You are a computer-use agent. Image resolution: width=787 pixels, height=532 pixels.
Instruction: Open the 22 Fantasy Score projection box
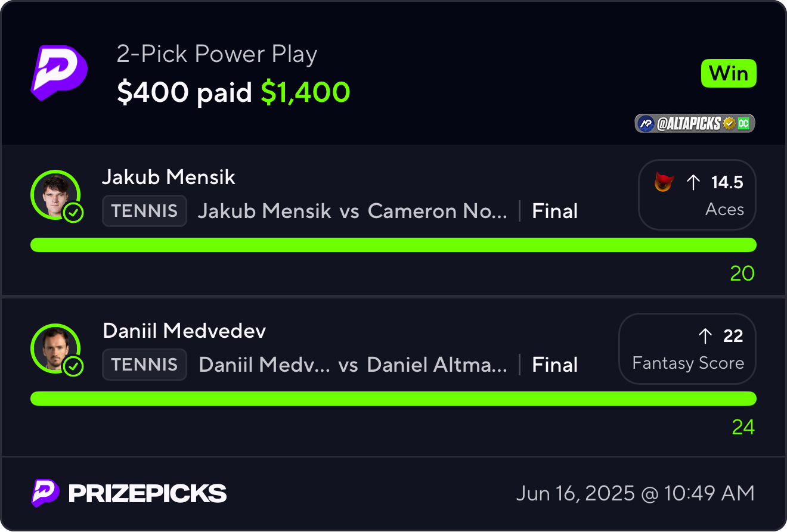[687, 349]
